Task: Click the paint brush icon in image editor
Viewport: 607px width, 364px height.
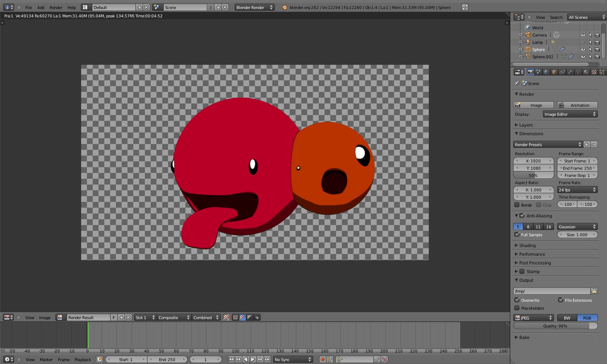Action: [x=226, y=317]
